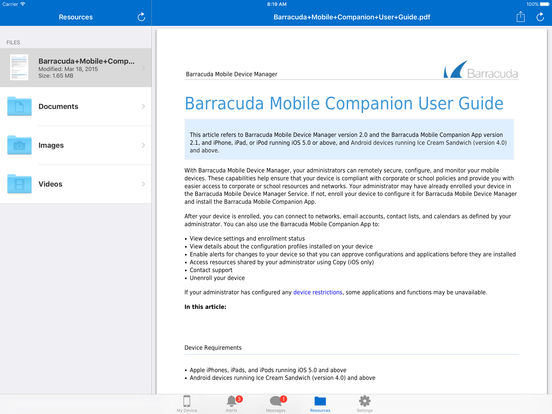Click the battery indicator in status bar
The width and height of the screenshot is (552, 414).
[x=544, y=4]
